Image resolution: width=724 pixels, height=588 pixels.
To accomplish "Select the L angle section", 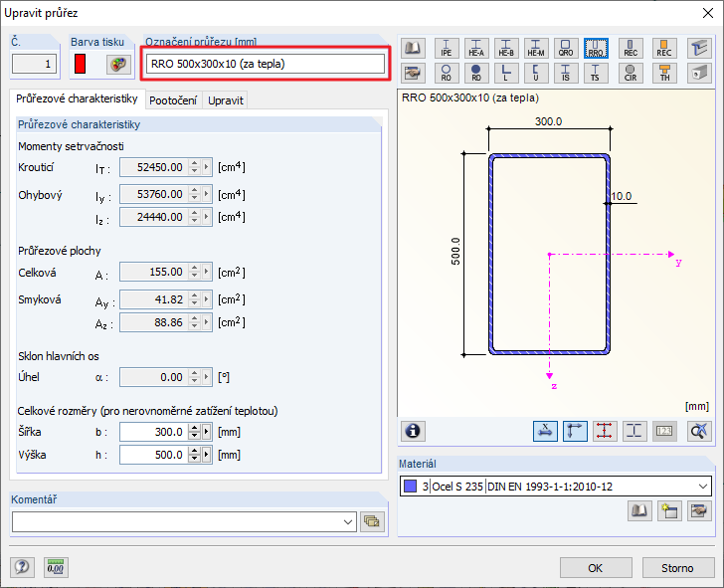I will [506, 73].
